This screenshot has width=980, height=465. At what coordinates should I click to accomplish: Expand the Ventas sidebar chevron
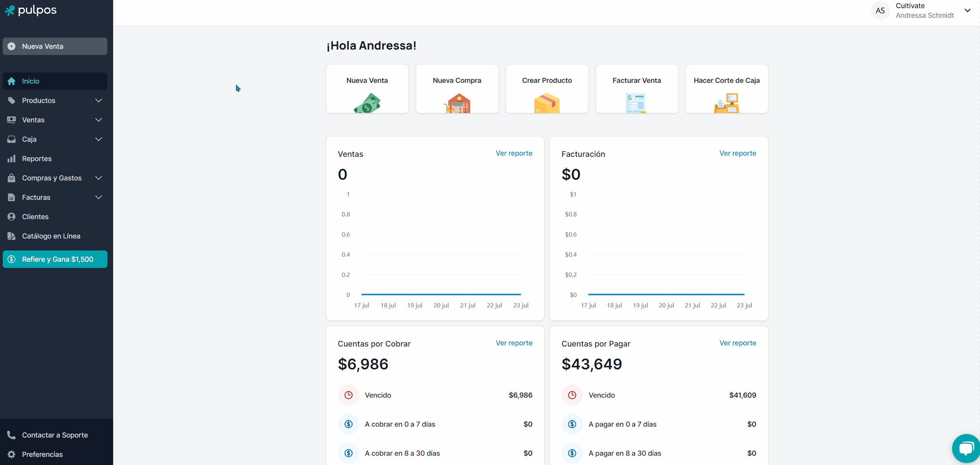(x=99, y=120)
